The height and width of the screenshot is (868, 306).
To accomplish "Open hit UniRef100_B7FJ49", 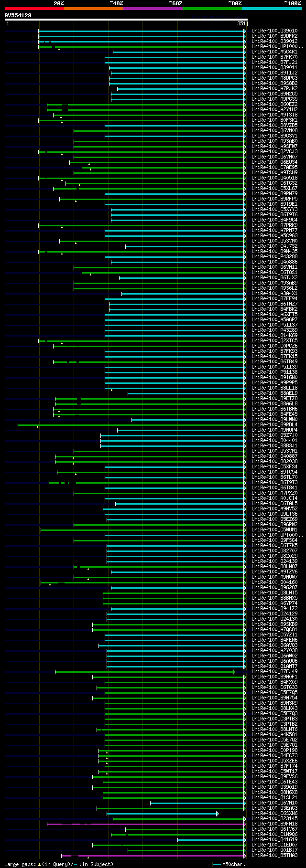I will [274, 672].
